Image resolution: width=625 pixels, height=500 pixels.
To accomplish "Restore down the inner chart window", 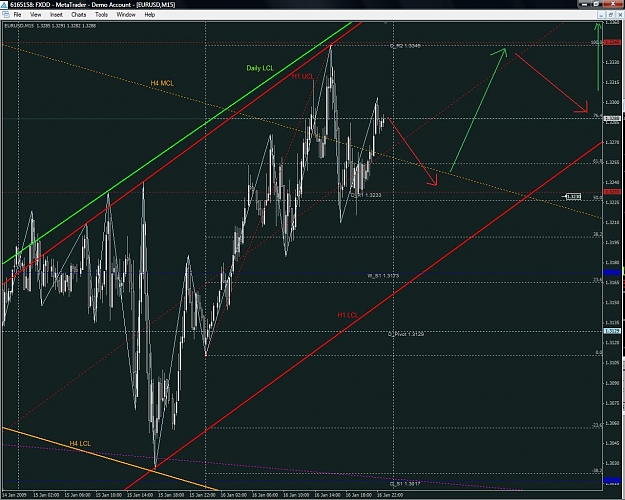I will pyautogui.click(x=611, y=15).
